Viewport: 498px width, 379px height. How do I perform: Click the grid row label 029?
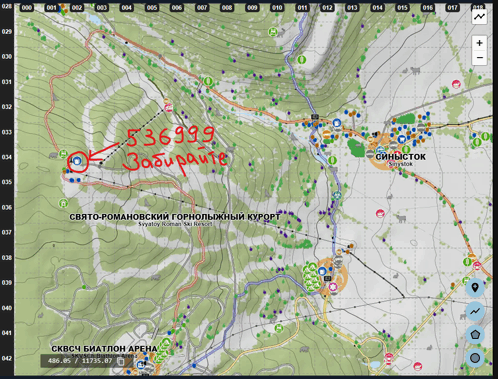[x=7, y=32]
